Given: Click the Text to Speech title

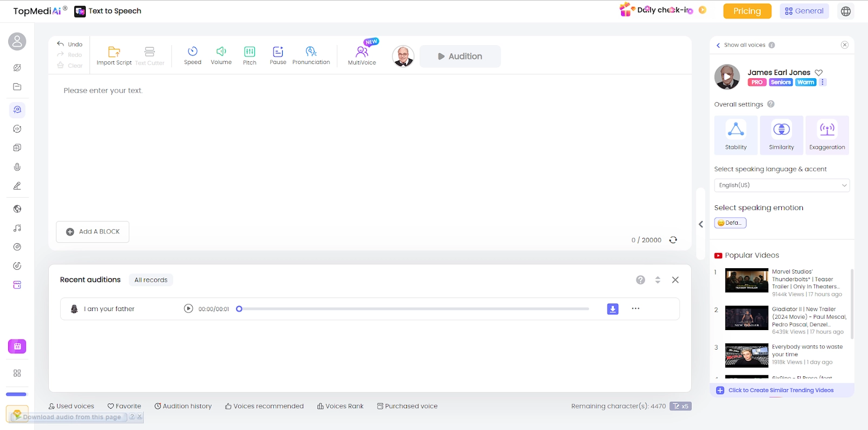Looking at the screenshot, I should tap(115, 11).
